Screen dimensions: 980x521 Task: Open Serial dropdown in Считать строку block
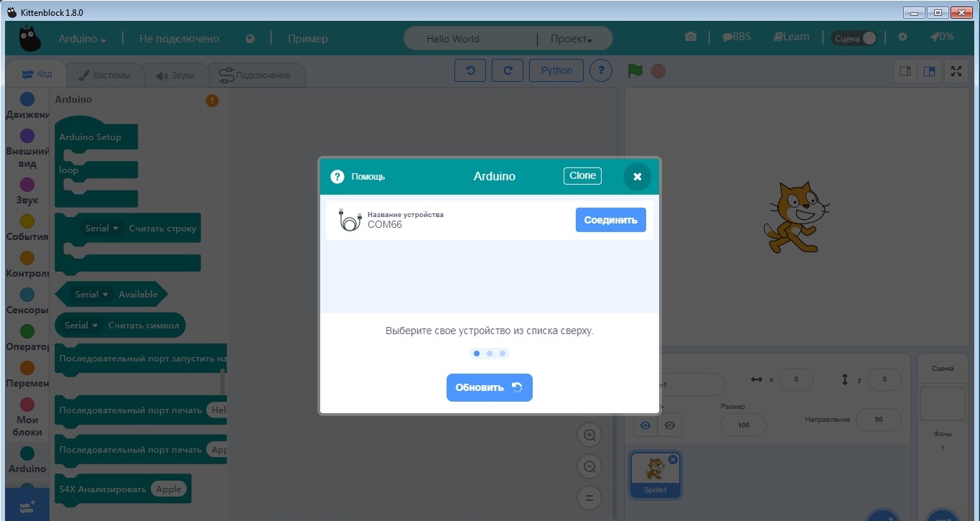[101, 229]
